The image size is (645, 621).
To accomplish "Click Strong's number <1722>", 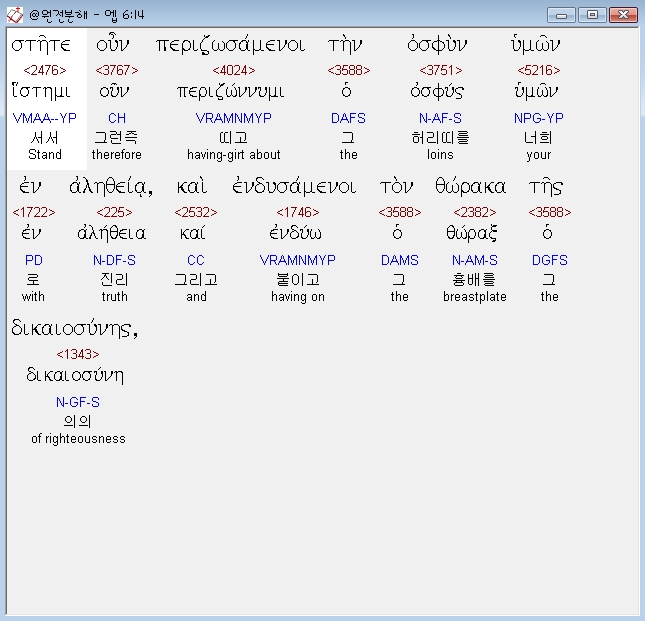I will [34, 212].
